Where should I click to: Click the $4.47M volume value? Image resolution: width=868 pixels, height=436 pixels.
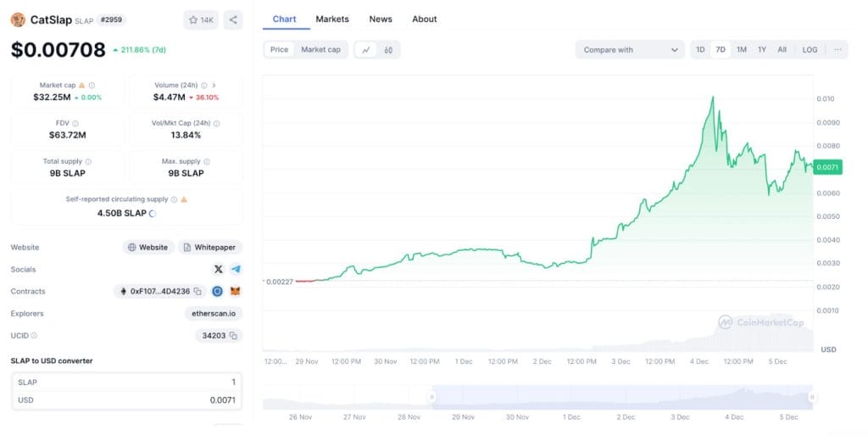pyautogui.click(x=170, y=98)
